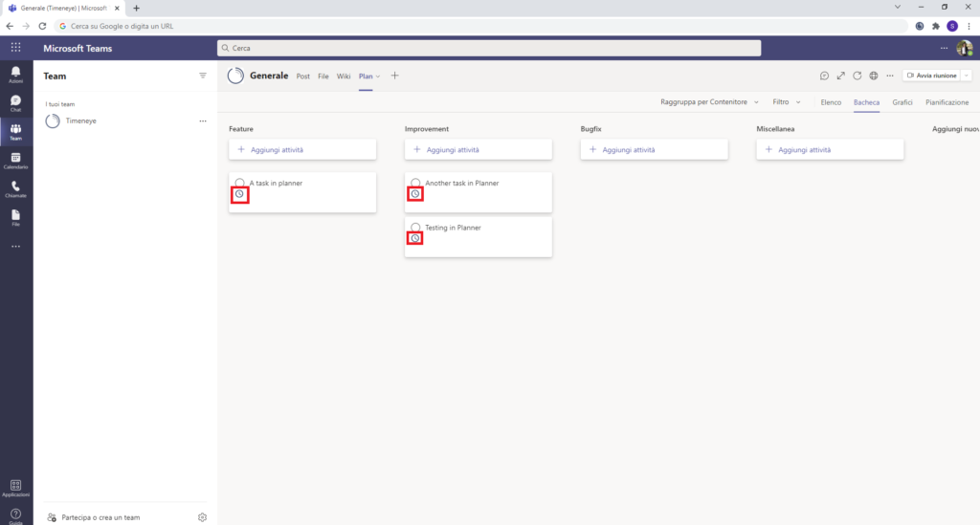
Task: Mark A task in planner complete
Action: pyautogui.click(x=239, y=183)
